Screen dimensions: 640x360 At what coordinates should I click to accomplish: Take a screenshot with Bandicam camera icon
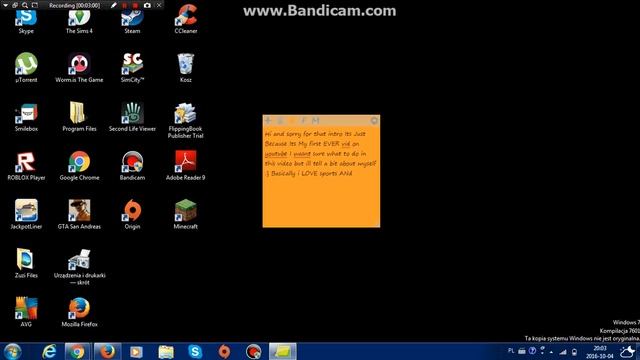[x=147, y=5]
